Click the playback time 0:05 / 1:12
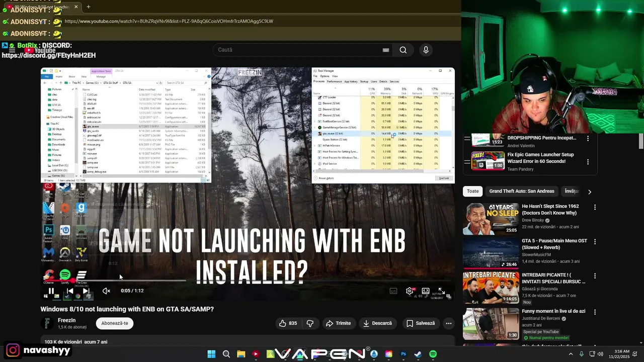The height and width of the screenshot is (362, 644). (x=132, y=291)
